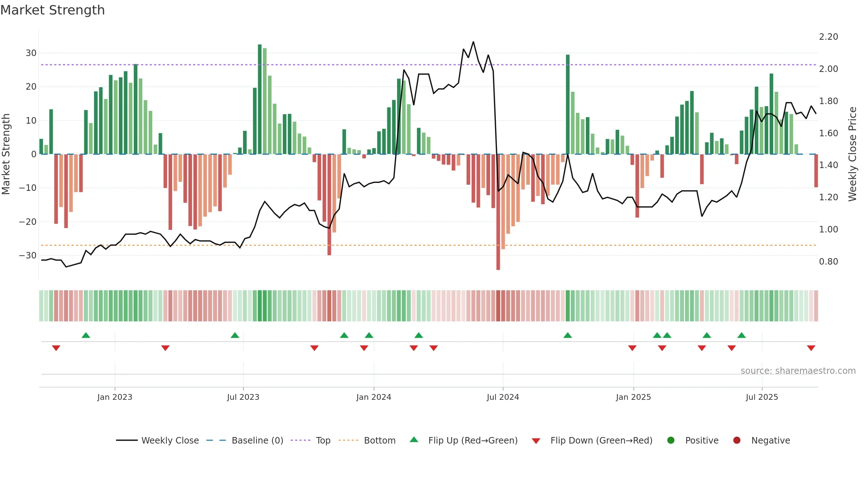Toggle the Top legend label

(x=323, y=441)
